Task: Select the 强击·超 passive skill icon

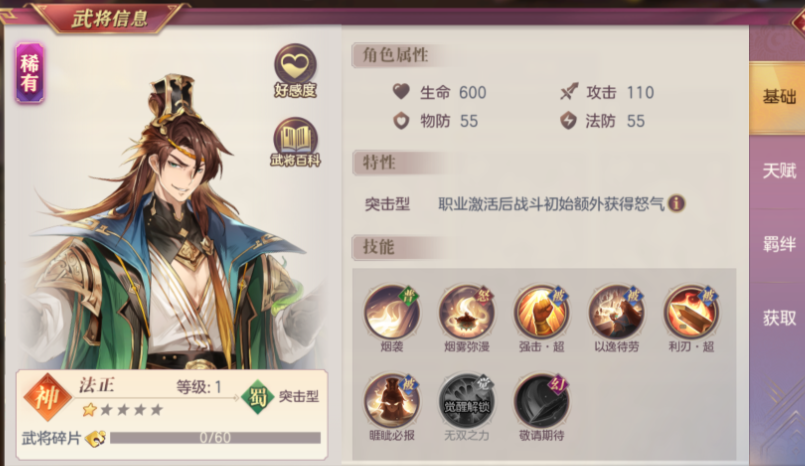Action: pos(542,313)
